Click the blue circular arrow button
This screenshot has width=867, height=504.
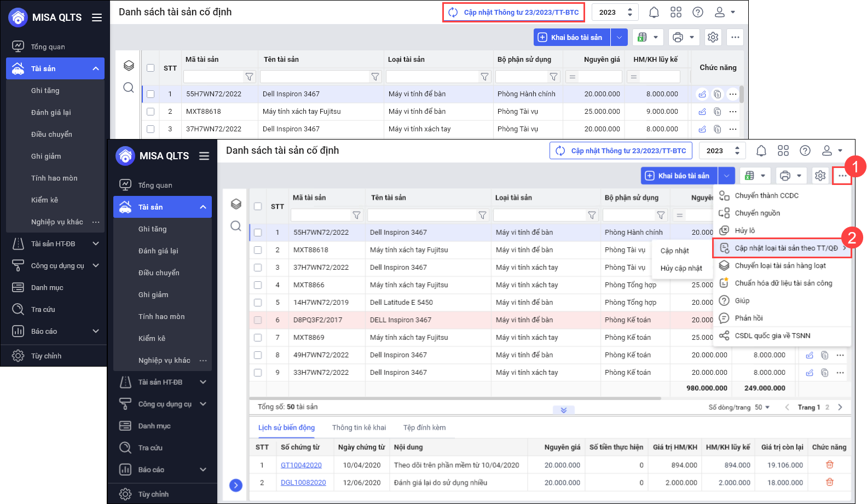(236, 485)
